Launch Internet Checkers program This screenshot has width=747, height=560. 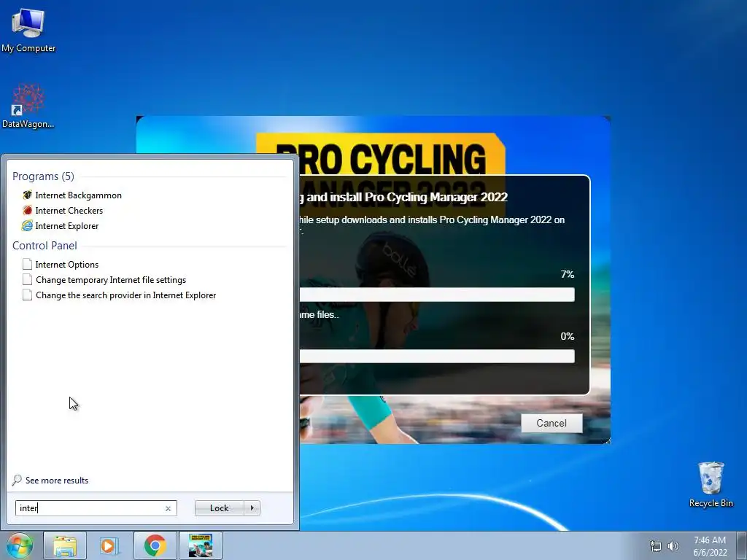pos(69,211)
